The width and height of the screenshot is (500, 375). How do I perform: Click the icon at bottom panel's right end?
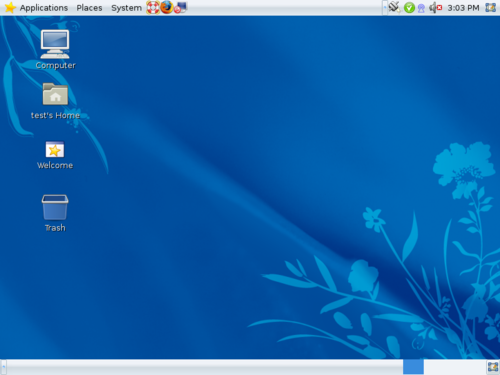[x=493, y=367]
